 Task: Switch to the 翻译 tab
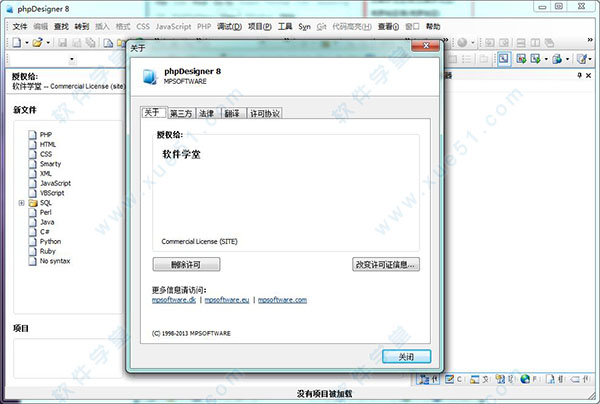232,113
